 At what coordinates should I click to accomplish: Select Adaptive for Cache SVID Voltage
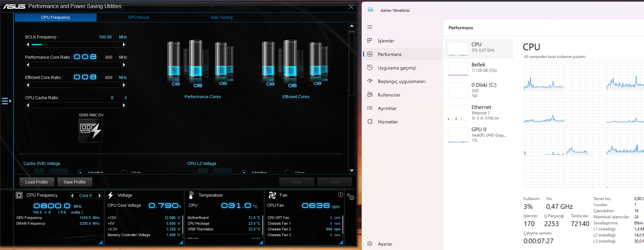coord(80,172)
